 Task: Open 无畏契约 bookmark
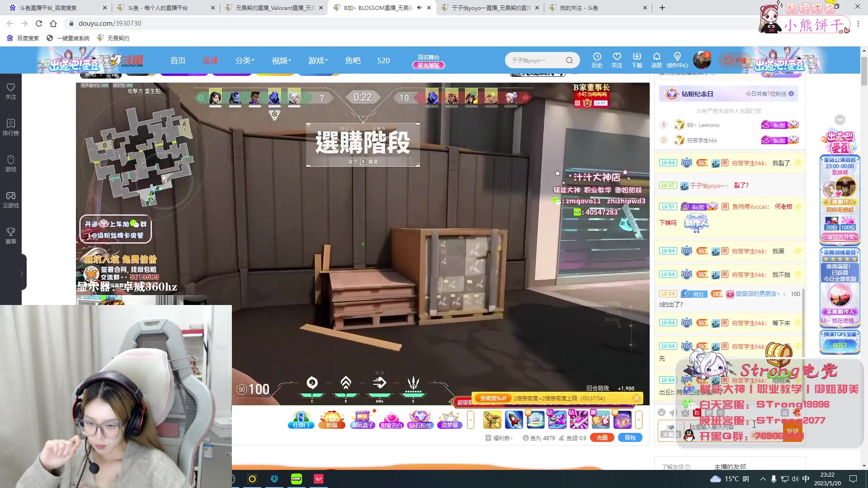pyautogui.click(x=113, y=38)
